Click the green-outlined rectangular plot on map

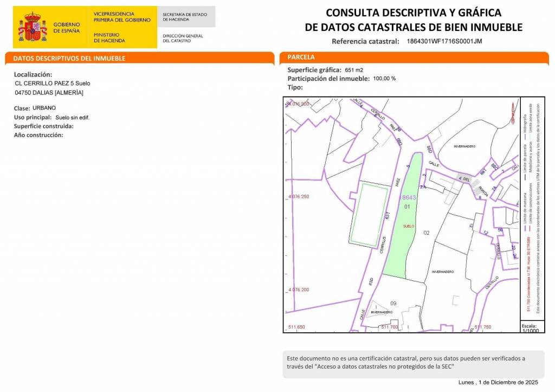click(x=370, y=215)
